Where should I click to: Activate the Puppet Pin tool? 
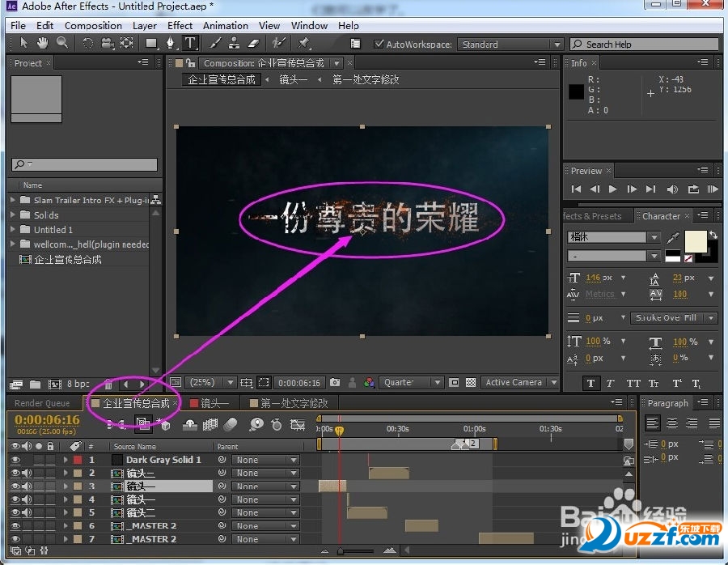pyautogui.click(x=304, y=43)
